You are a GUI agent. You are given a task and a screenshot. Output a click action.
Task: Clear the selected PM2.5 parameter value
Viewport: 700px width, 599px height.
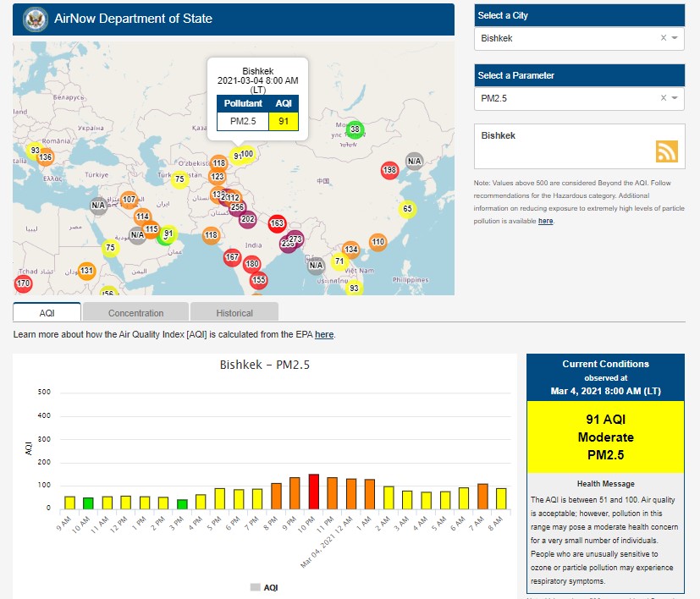[x=664, y=98]
